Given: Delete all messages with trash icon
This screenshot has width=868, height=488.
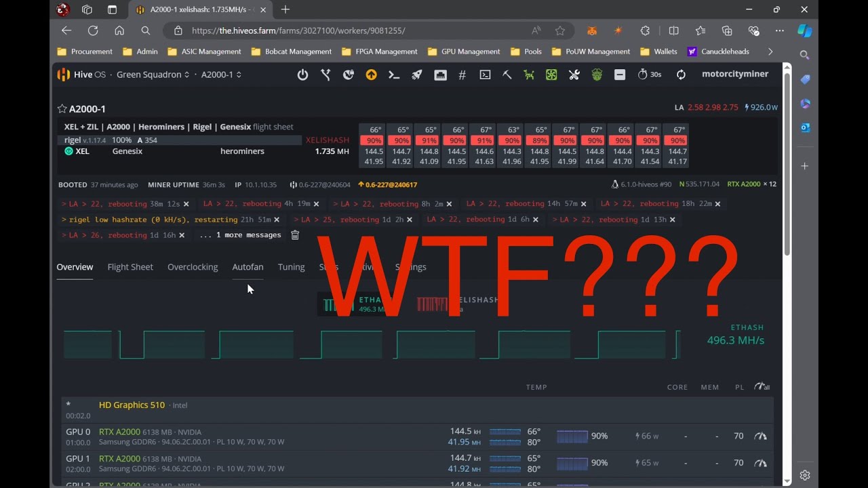Looking at the screenshot, I should pos(295,235).
